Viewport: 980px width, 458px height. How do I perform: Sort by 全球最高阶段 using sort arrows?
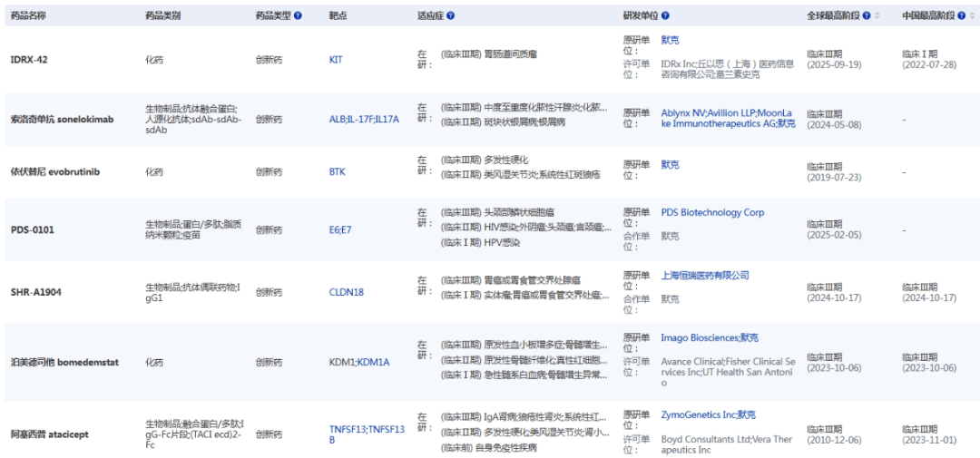point(877,16)
